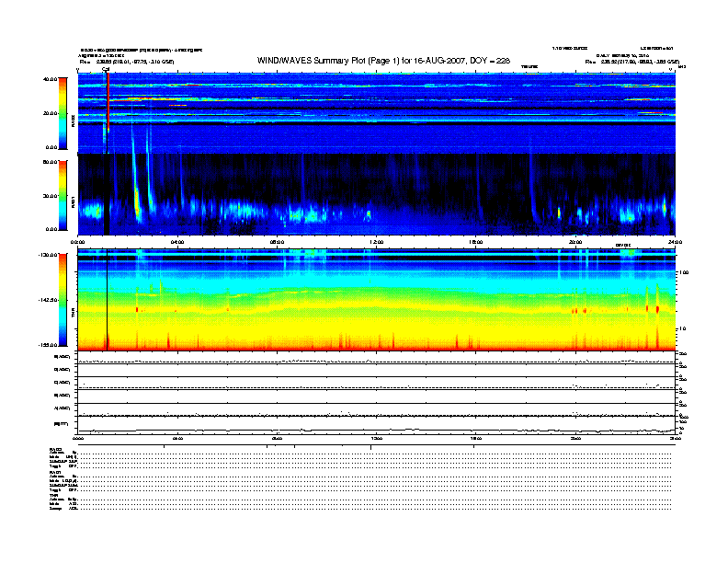Click the red calibration stripe in RAD2 spectrogram
This screenshot has height=563, width=728.
108,102
